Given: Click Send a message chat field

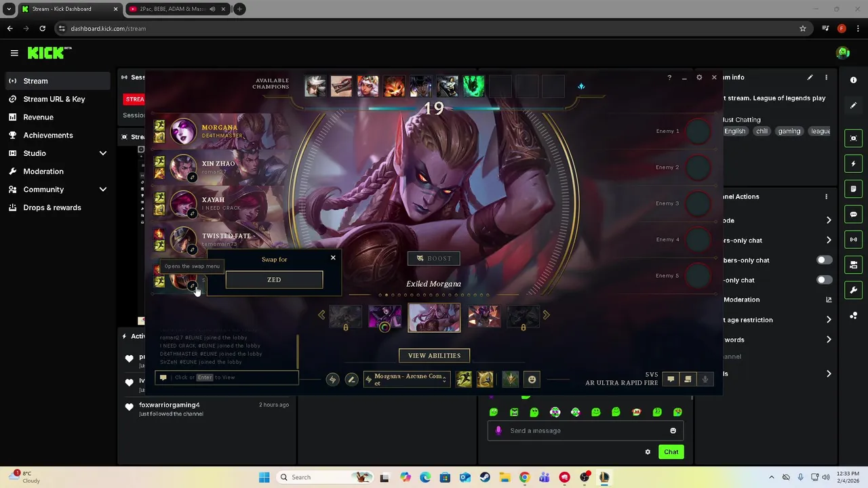Looking at the screenshot, I should pos(585,430).
